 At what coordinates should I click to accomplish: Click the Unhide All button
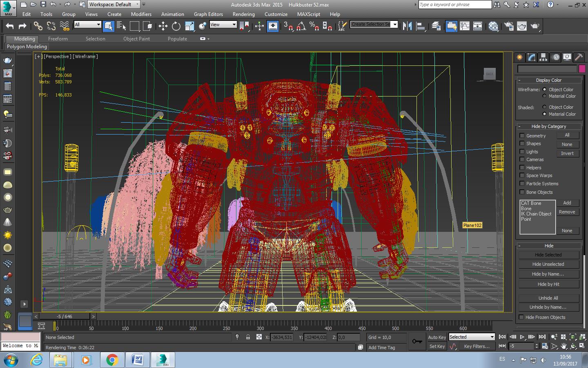pos(548,298)
